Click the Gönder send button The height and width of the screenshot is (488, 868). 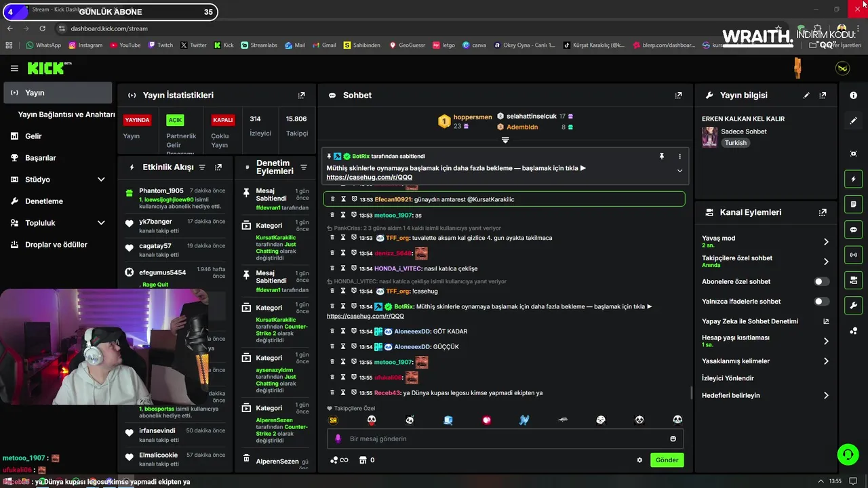pyautogui.click(x=667, y=460)
